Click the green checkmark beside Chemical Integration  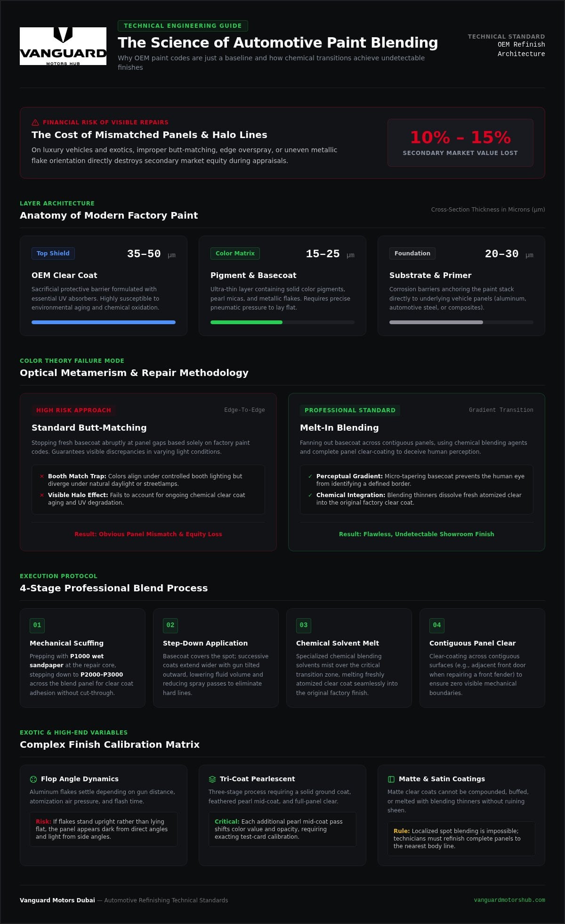coord(310,495)
